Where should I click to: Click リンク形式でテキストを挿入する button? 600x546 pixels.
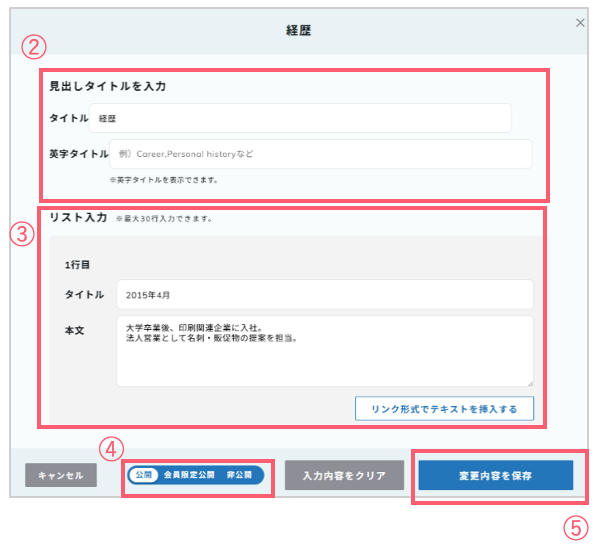click(x=444, y=409)
